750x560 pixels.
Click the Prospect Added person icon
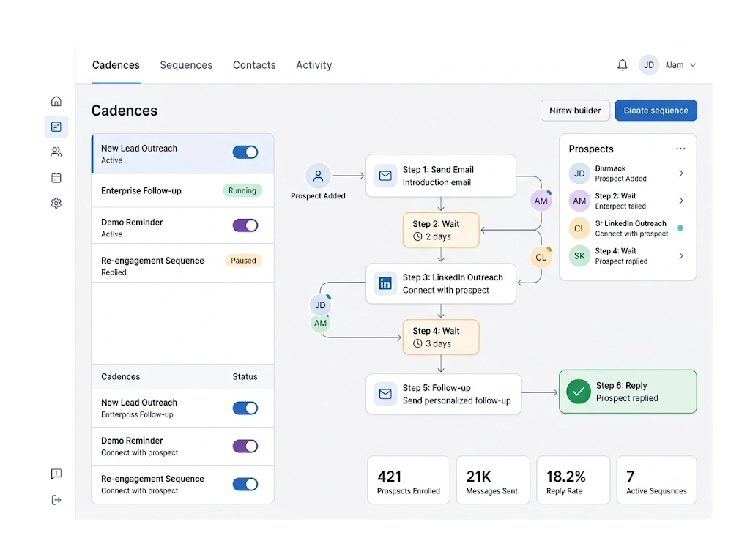318,176
